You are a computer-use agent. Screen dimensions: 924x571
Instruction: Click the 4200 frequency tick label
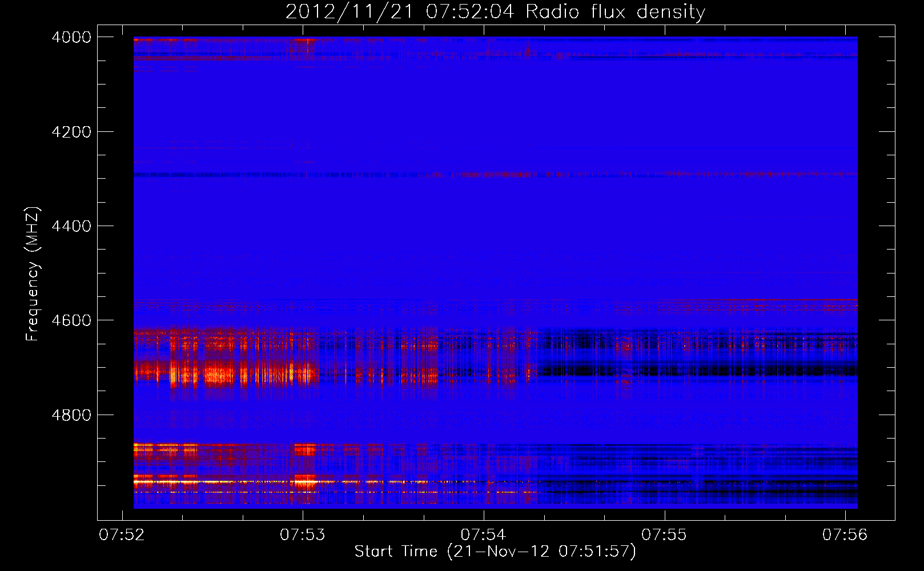pos(71,132)
